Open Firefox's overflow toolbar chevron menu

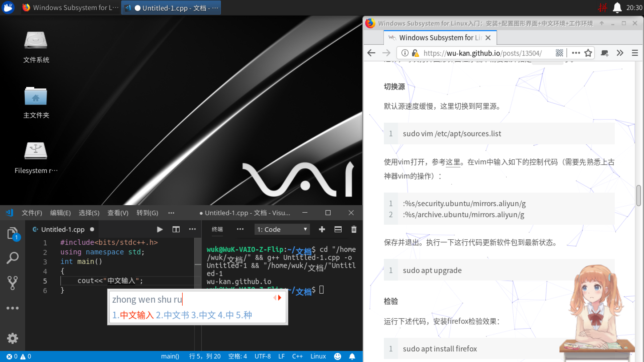coord(620,53)
